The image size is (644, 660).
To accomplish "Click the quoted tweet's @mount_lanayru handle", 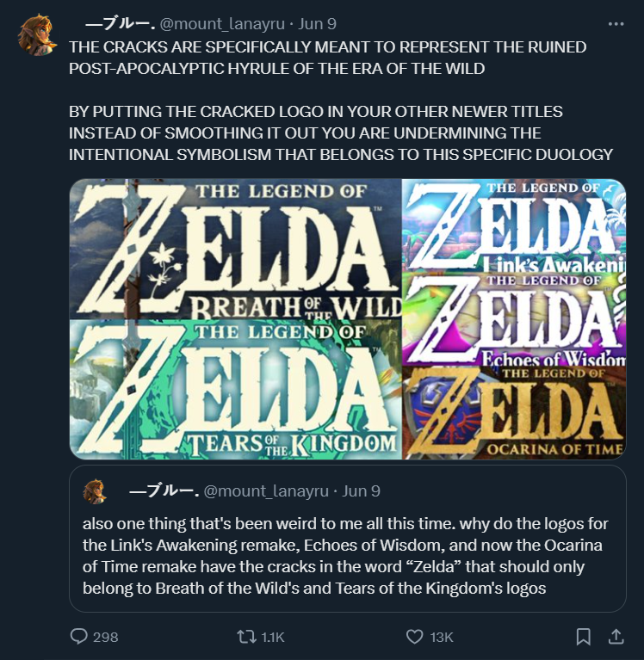I will click(266, 491).
